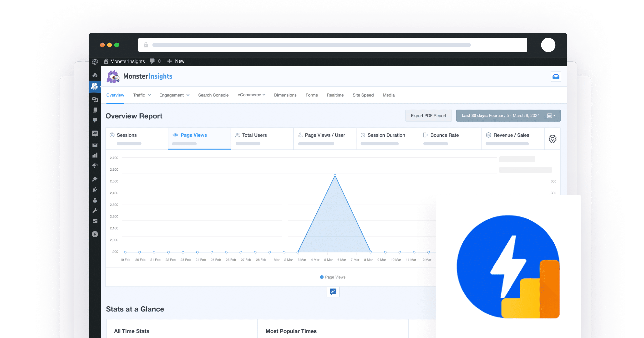Screen dimensions: 644x338
Task: Expand the eCommerce dropdown menu
Action: (252, 95)
